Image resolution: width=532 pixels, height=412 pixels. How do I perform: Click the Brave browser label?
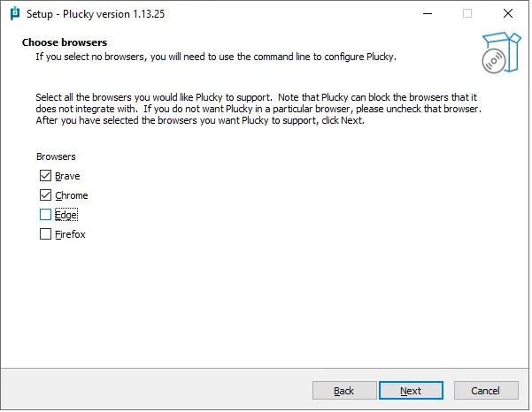pyautogui.click(x=67, y=176)
